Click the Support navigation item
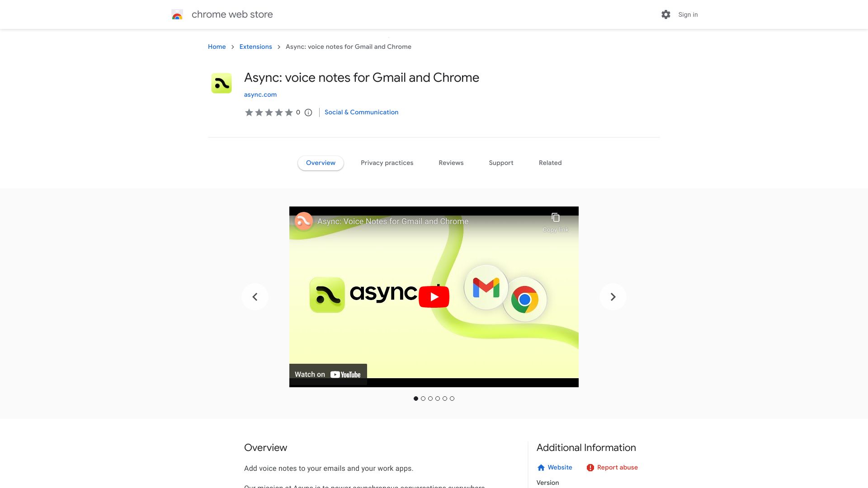The width and height of the screenshot is (868, 488). pyautogui.click(x=501, y=162)
